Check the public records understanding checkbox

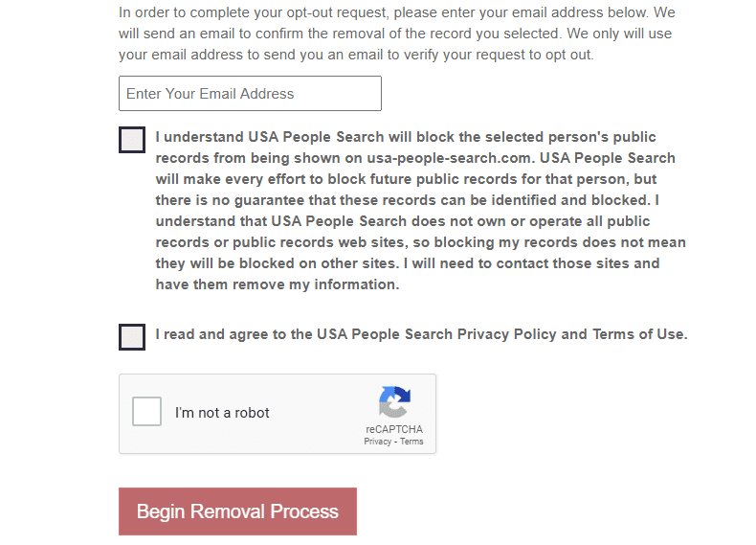pos(132,140)
